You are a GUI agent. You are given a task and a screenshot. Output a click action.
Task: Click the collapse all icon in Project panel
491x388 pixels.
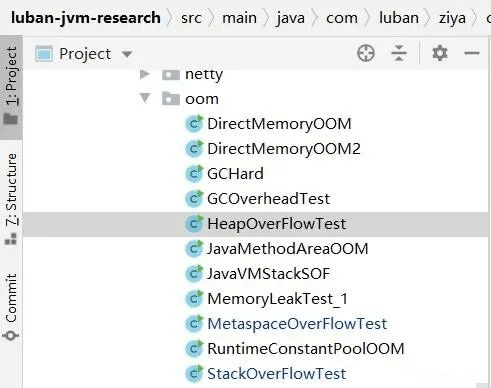399,53
